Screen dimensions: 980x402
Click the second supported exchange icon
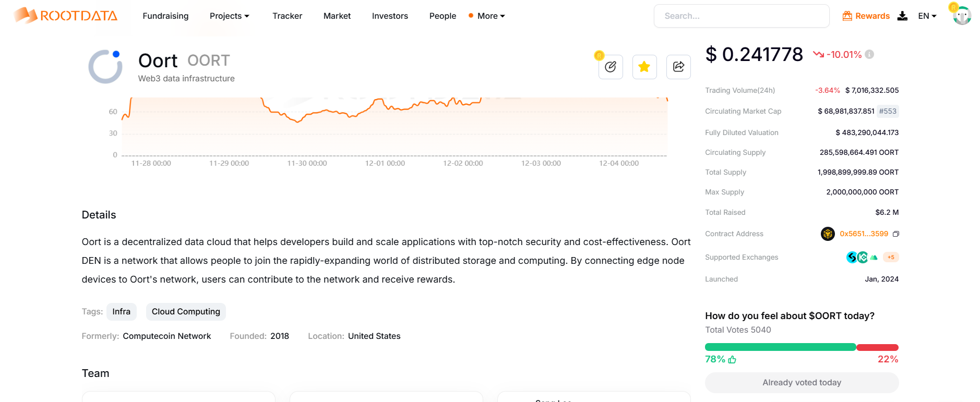pos(863,257)
